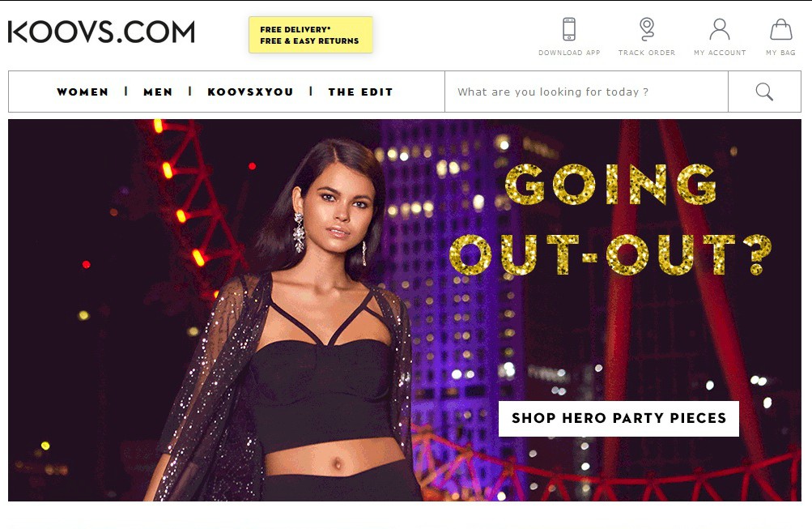Click the Track Order text label

[x=647, y=53]
